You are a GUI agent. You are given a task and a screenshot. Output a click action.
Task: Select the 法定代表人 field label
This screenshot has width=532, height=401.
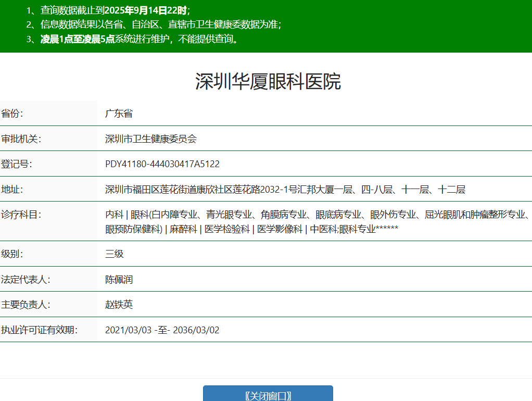tap(26, 280)
